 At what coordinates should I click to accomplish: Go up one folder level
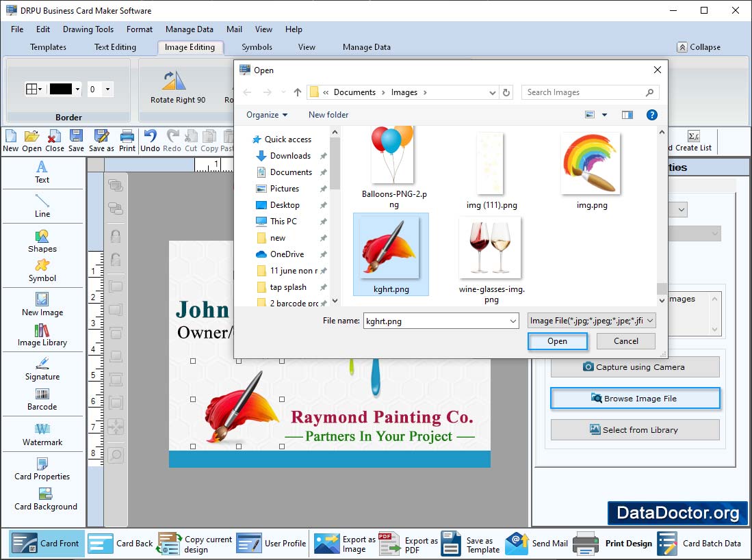[298, 92]
